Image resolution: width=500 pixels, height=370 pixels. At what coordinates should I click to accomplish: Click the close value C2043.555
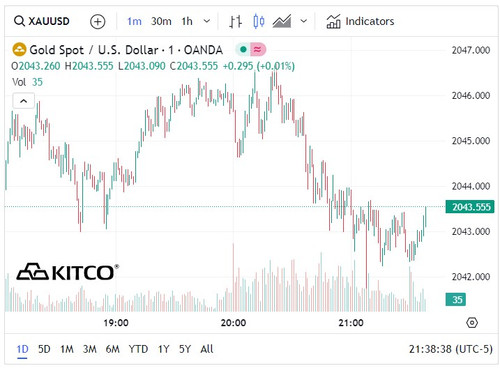[194, 66]
